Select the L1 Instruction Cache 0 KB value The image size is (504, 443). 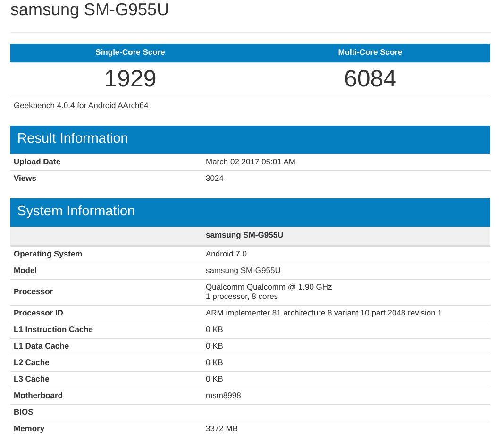click(x=214, y=330)
